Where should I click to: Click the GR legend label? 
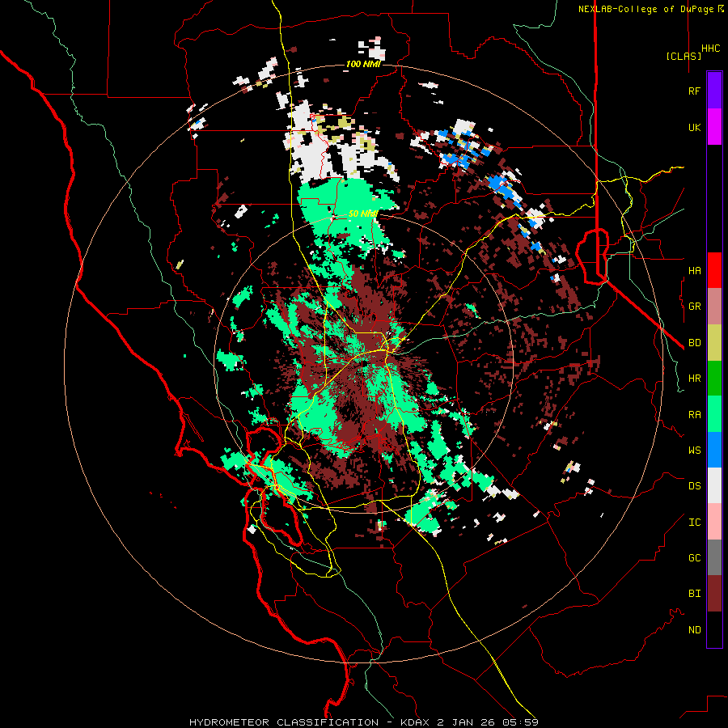pos(694,307)
